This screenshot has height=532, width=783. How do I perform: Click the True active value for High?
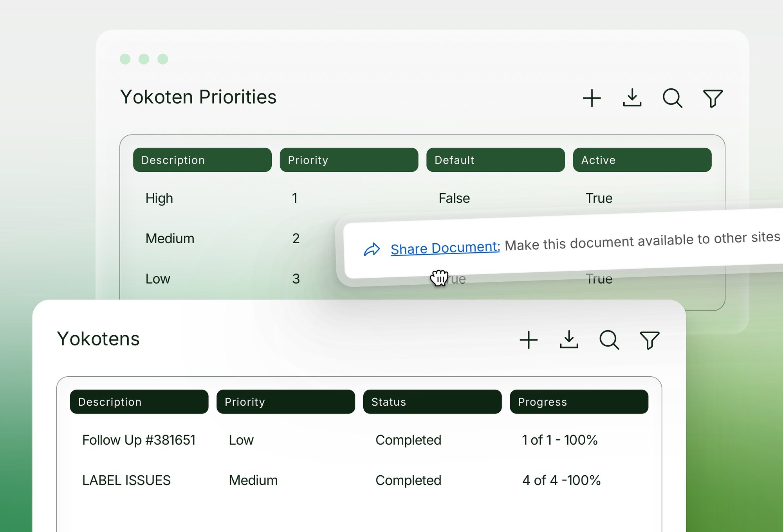[599, 198]
